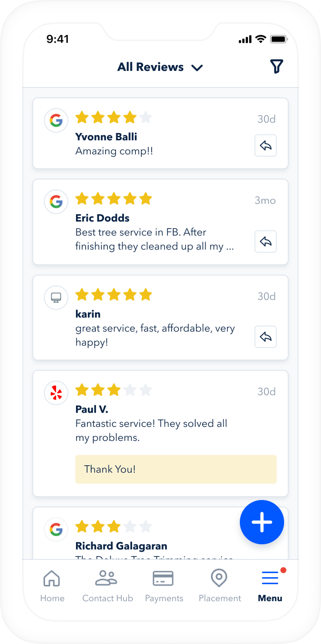Click Yelp logo on Paul V.'s review
The height and width of the screenshot is (644, 321).
click(56, 393)
